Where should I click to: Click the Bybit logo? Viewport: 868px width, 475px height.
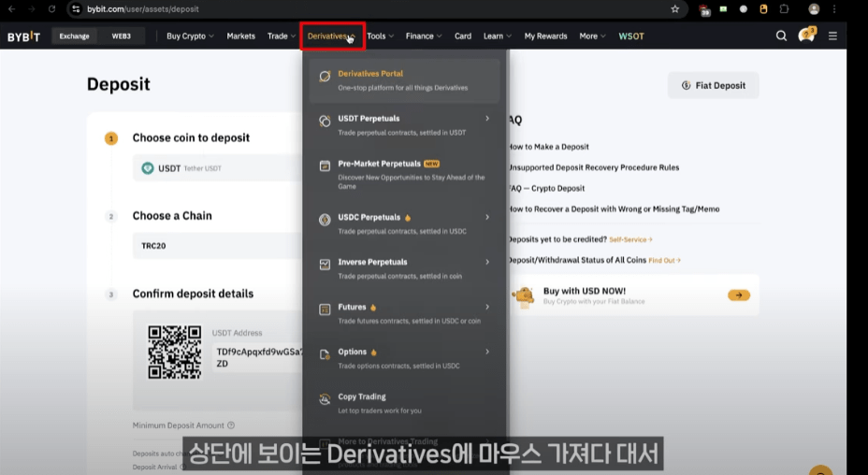coord(23,36)
